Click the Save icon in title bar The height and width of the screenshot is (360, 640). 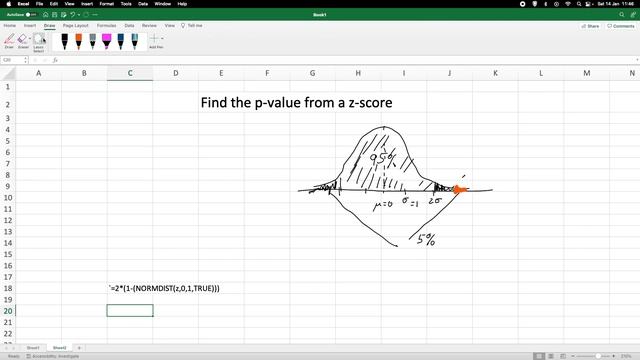[54, 15]
